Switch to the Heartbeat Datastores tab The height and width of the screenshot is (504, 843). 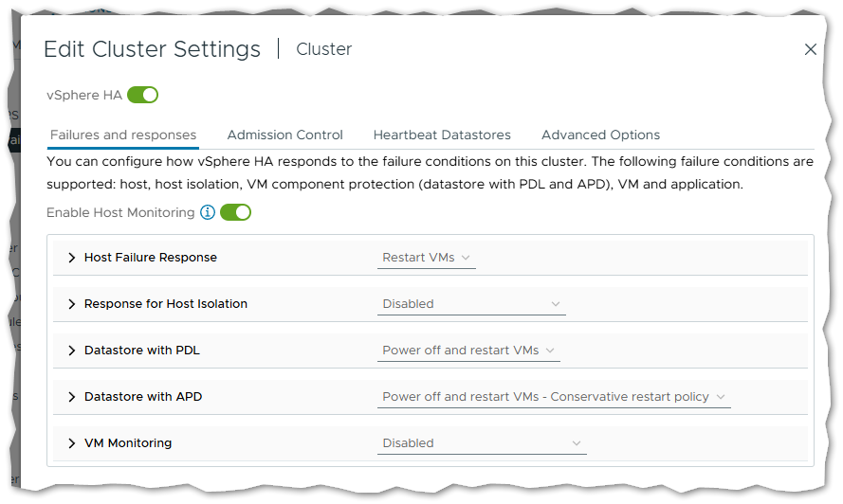(x=442, y=135)
